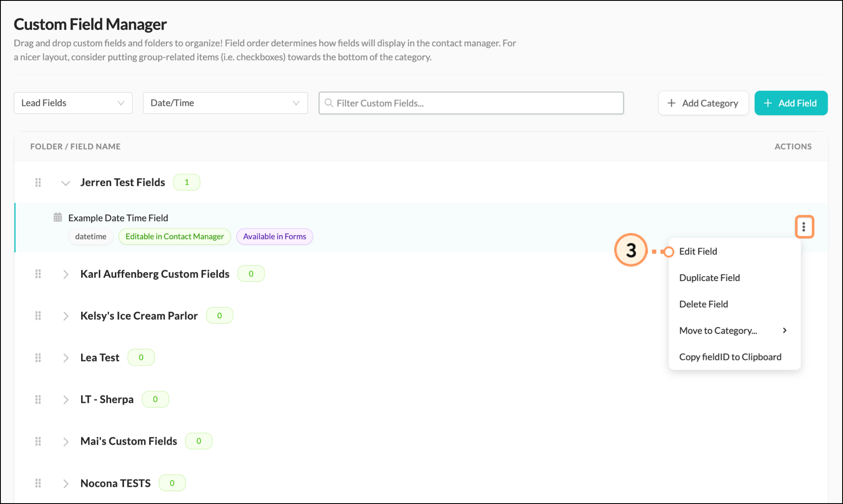843x504 pixels.
Task: Click count badge 0 on Karl Auffenberg
Action: click(x=251, y=274)
